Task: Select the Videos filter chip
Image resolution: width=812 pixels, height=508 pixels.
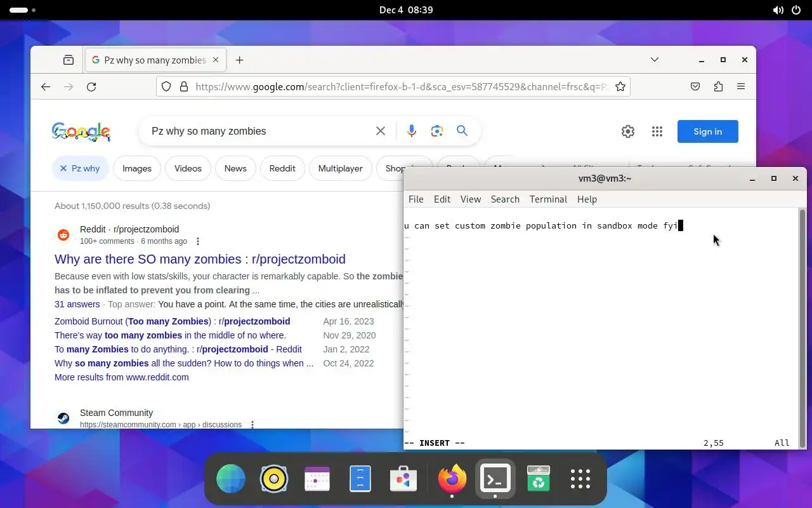Action: coord(188,168)
